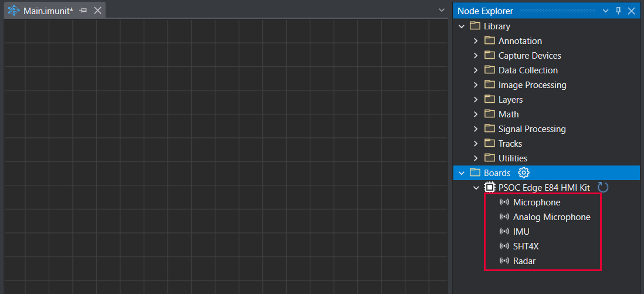This screenshot has height=294, width=644.
Task: Click the Data Collection folder icon
Action: pos(490,70)
